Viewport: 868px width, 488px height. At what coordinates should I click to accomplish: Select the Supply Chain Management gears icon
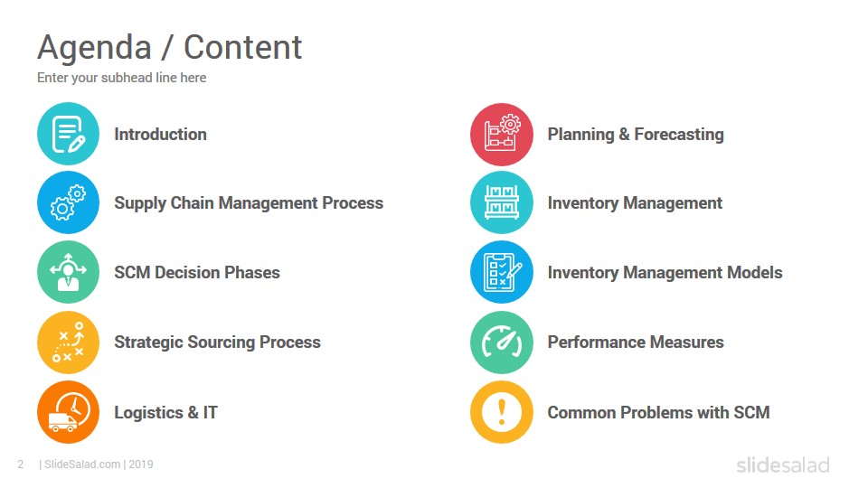68,202
